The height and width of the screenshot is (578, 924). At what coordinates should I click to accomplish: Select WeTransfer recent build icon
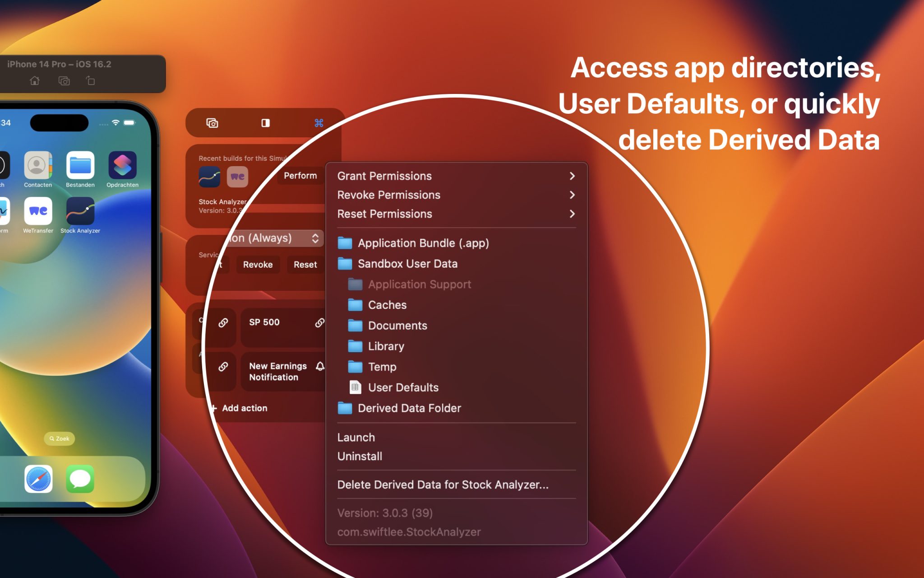(237, 177)
